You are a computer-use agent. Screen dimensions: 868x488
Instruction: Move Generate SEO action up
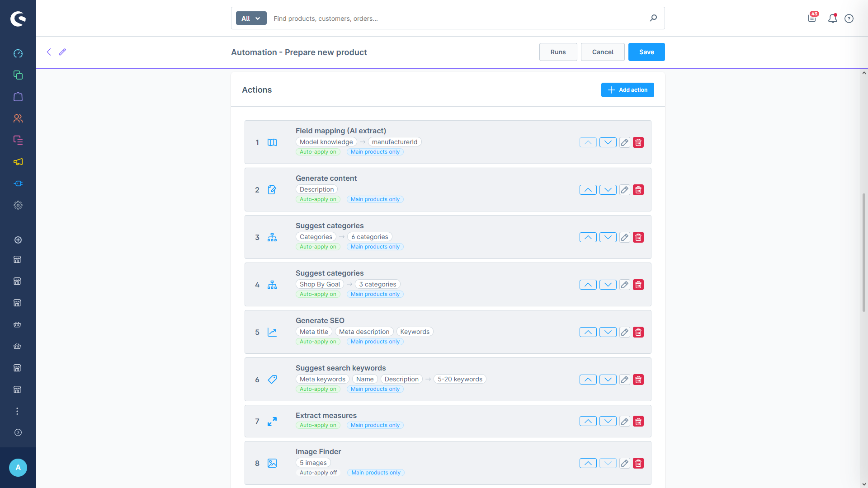[588, 332]
